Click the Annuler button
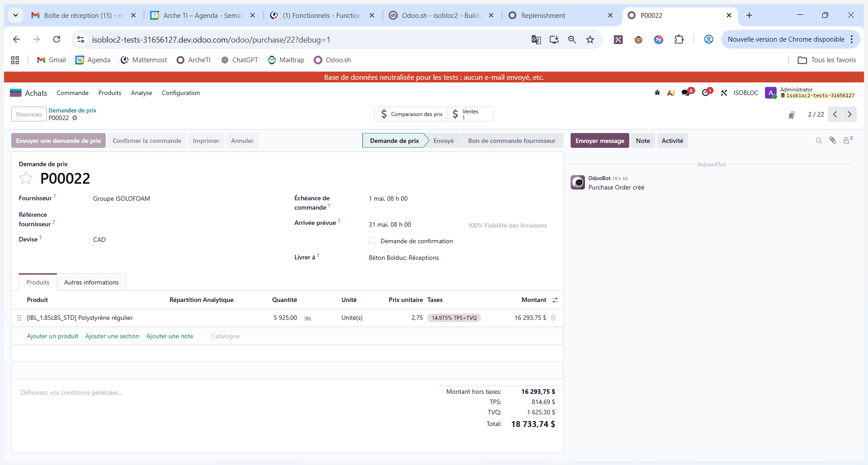This screenshot has height=465, width=868. point(242,141)
